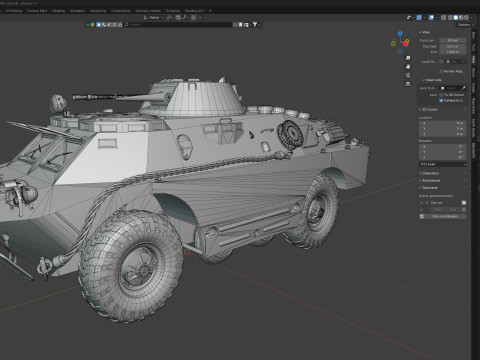The image size is (480, 360).
Task: Enable the Local Camera checkbox
Action: 441,62
